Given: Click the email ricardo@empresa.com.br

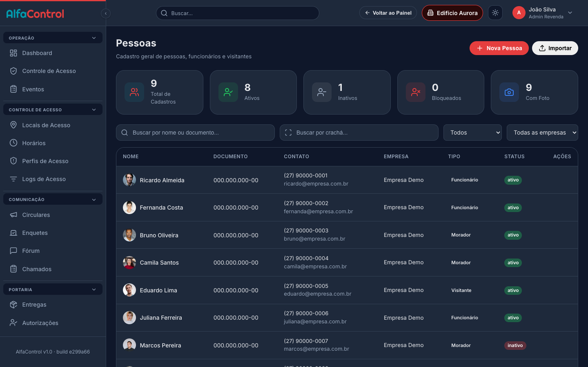Looking at the screenshot, I should pyautogui.click(x=316, y=184).
